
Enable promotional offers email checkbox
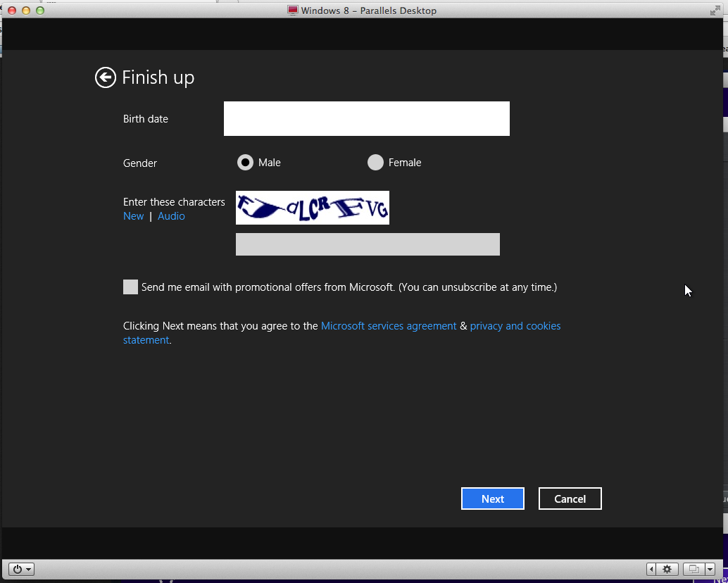[130, 287]
